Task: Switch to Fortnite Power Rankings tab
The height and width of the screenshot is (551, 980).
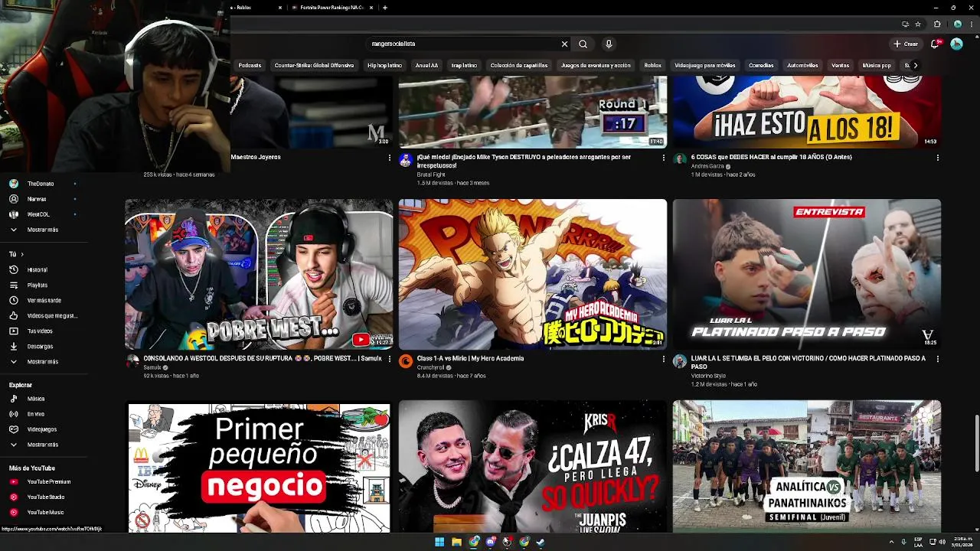Action: click(332, 8)
